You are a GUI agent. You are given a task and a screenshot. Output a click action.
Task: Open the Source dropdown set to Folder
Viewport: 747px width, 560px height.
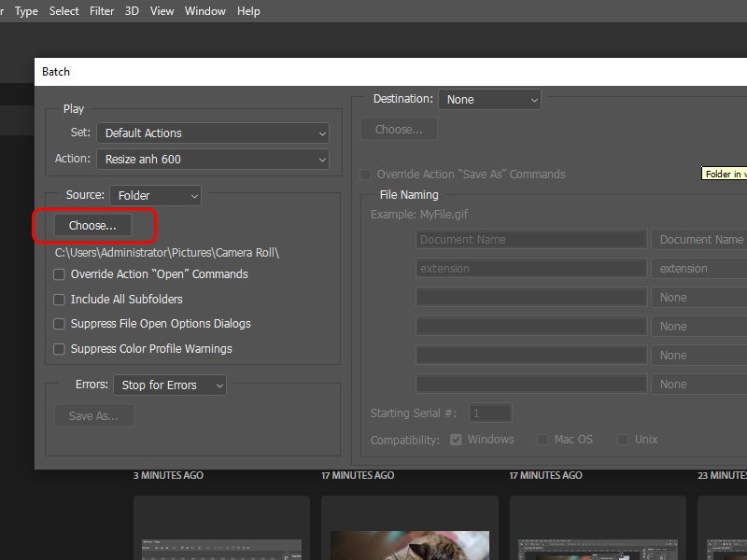(x=155, y=196)
